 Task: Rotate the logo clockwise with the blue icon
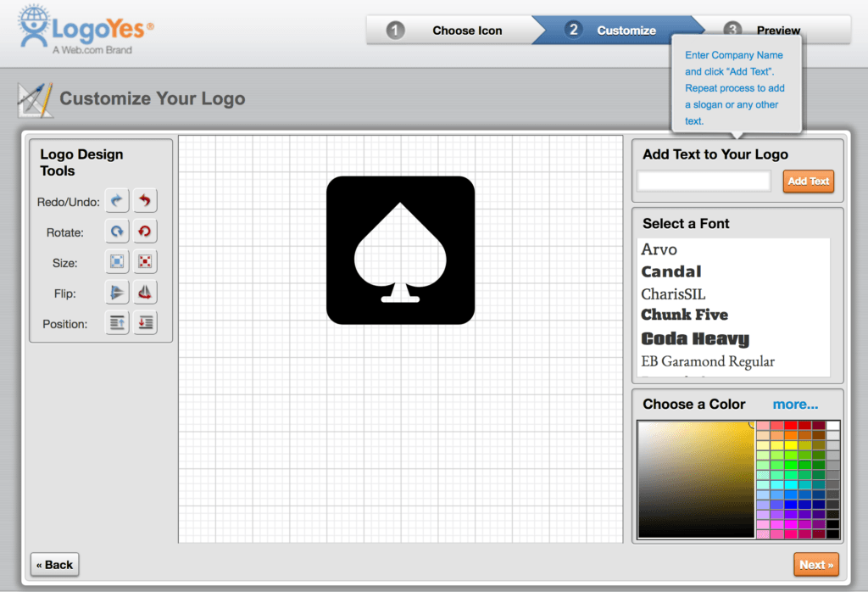pyautogui.click(x=117, y=231)
